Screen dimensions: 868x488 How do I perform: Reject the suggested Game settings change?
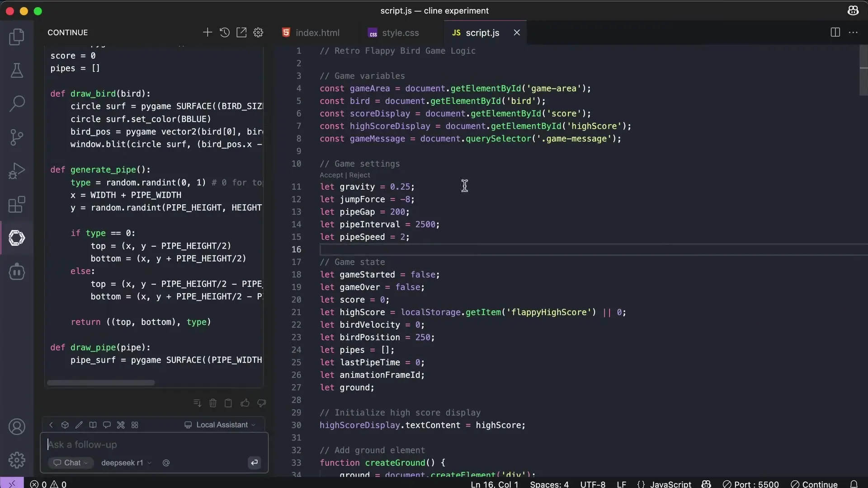pyautogui.click(x=359, y=175)
